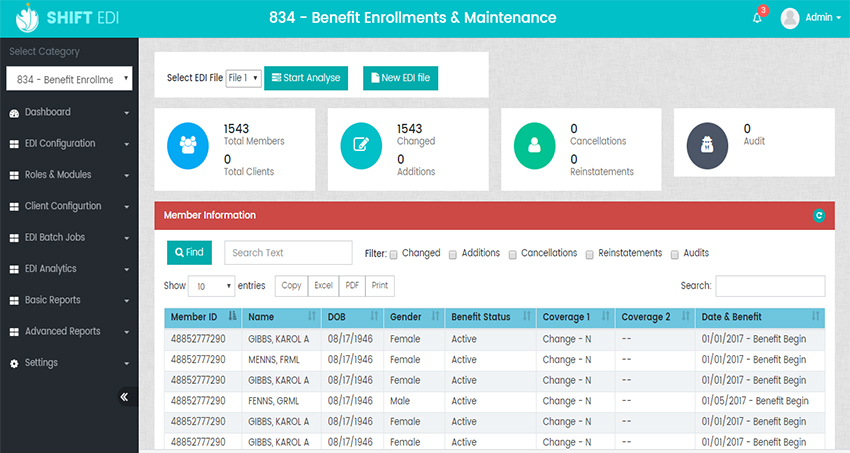Open the Advanced Reports sidebar menu

[x=69, y=331]
